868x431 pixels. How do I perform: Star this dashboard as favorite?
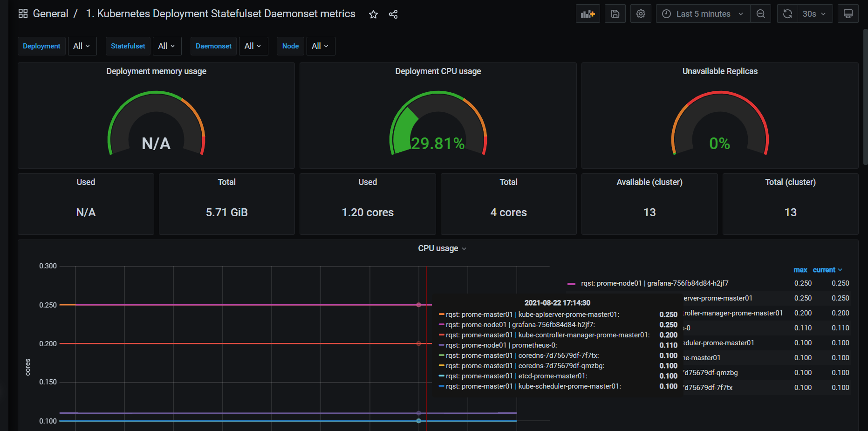[x=373, y=14]
